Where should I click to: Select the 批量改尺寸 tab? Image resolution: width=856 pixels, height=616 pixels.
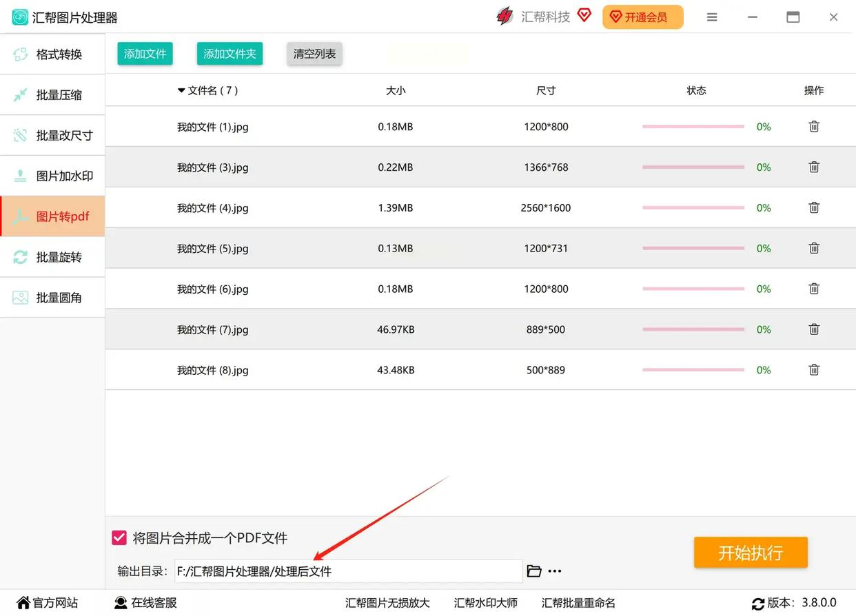52,136
